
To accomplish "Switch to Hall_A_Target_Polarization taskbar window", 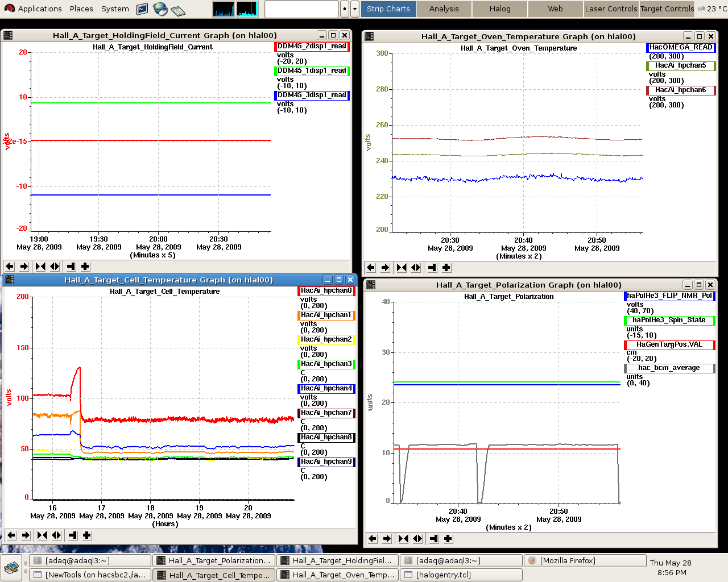I will (214, 560).
